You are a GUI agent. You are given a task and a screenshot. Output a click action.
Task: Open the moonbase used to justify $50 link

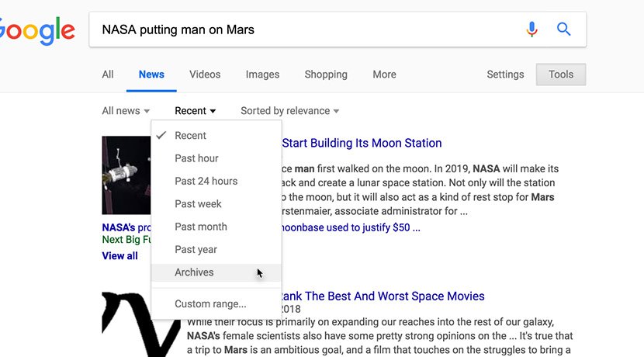(x=351, y=227)
